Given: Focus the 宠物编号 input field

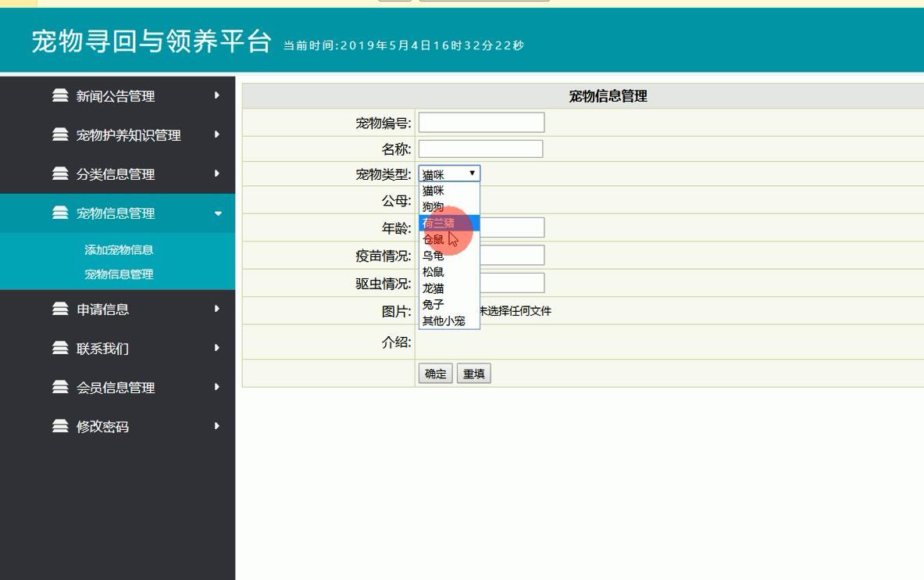Looking at the screenshot, I should [481, 123].
